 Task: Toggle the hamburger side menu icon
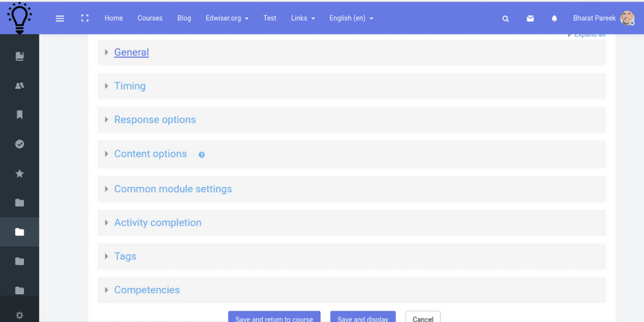[x=60, y=18]
